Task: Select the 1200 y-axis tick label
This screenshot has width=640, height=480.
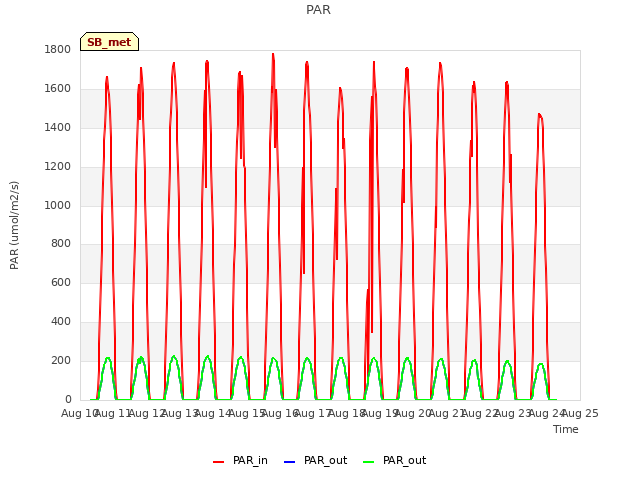Action: (58, 167)
